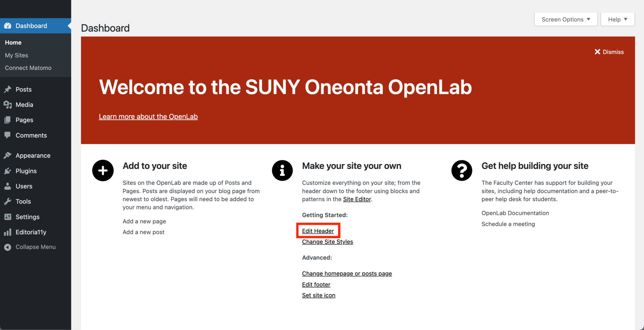This screenshot has width=644, height=330.
Task: Click the black plus circle icon
Action: pyautogui.click(x=103, y=171)
